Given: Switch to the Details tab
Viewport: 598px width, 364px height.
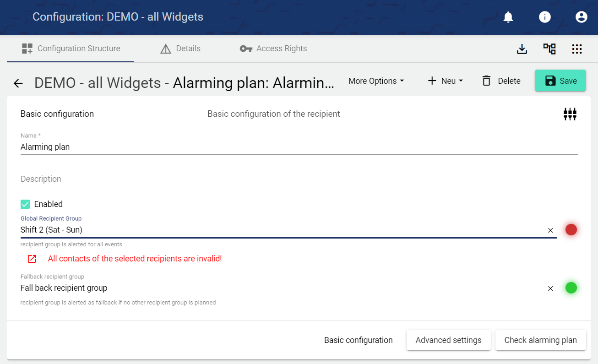Looking at the screenshot, I should [180, 49].
